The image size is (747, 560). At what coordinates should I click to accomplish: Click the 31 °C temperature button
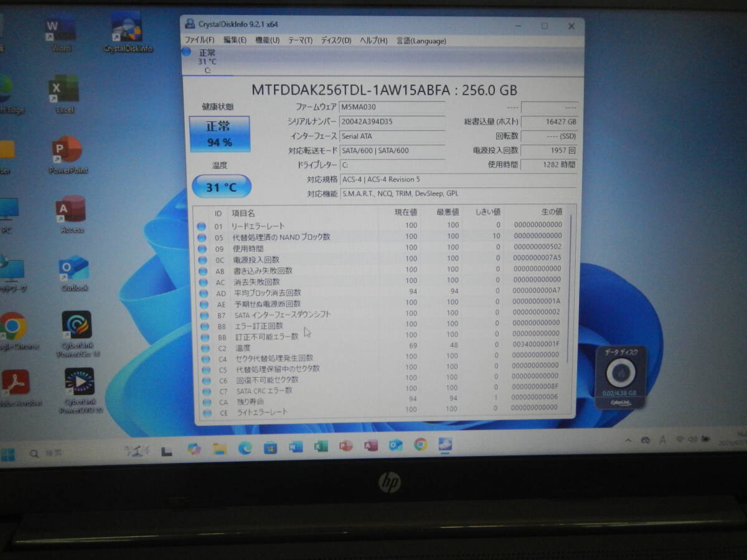[x=221, y=186]
